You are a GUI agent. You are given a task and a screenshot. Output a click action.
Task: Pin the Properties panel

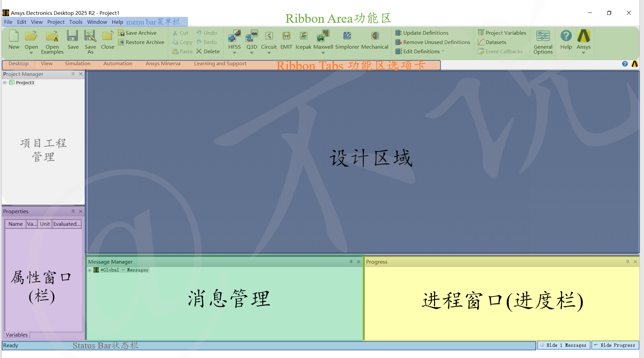[x=73, y=211]
